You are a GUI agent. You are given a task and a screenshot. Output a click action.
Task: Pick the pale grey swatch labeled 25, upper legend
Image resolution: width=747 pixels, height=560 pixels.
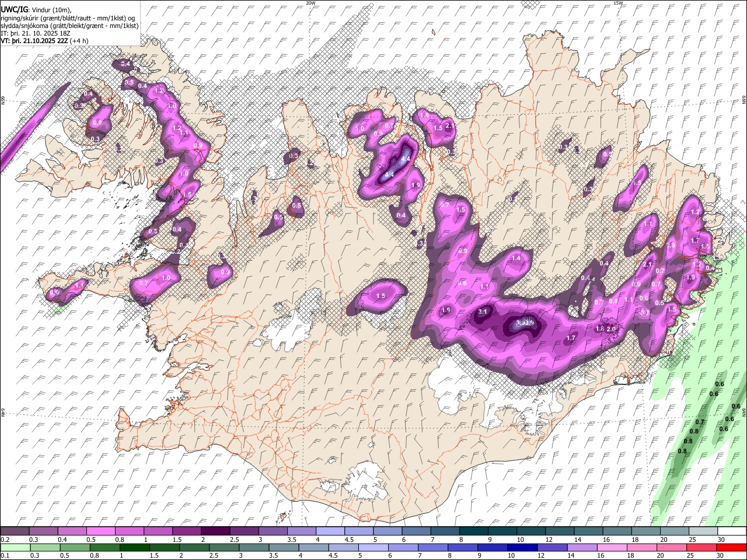pos(703,531)
